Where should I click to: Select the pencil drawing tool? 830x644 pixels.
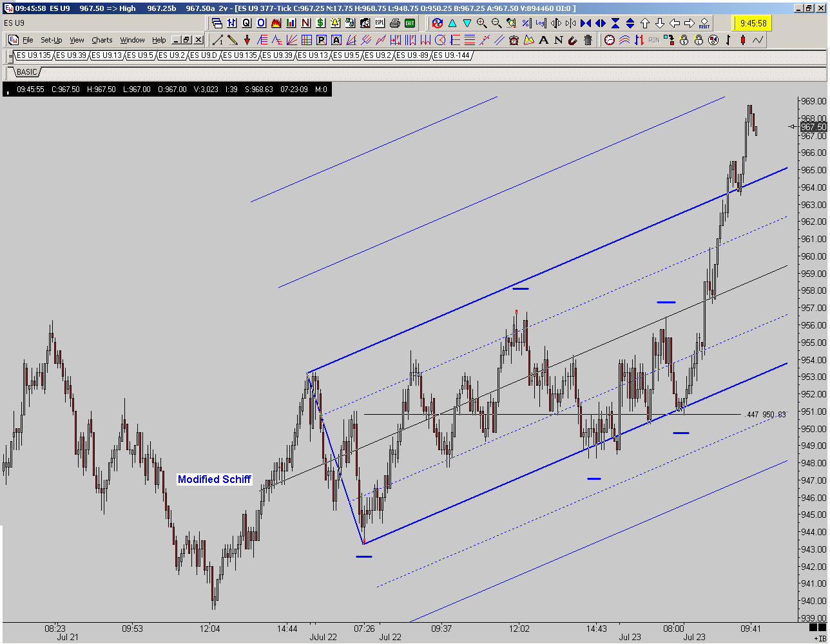[233, 40]
